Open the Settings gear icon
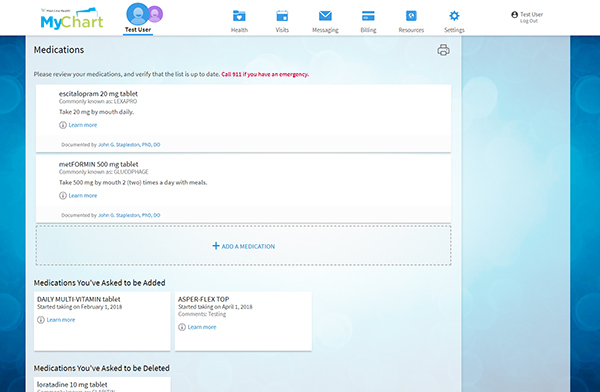 coord(454,16)
